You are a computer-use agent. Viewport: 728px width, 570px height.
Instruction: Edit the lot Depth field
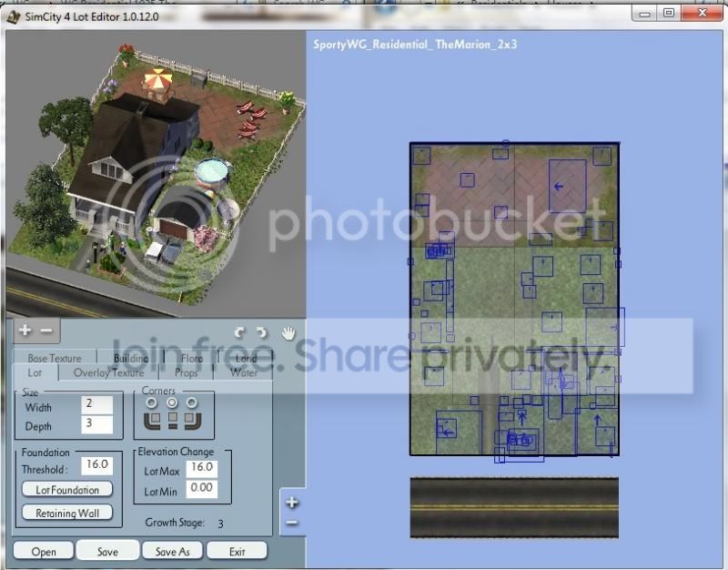point(97,424)
